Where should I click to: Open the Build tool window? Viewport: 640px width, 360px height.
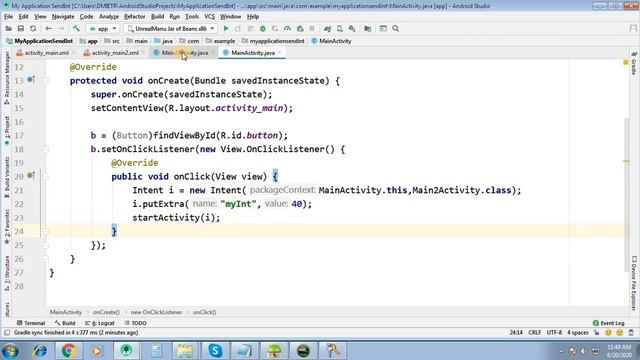[x=65, y=323]
